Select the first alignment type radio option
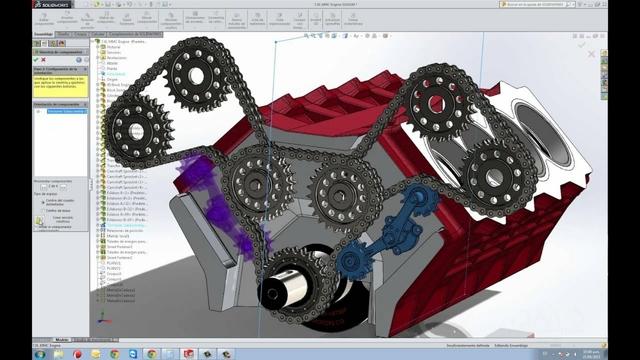This screenshot has height=360, width=640. pyautogui.click(x=42, y=202)
